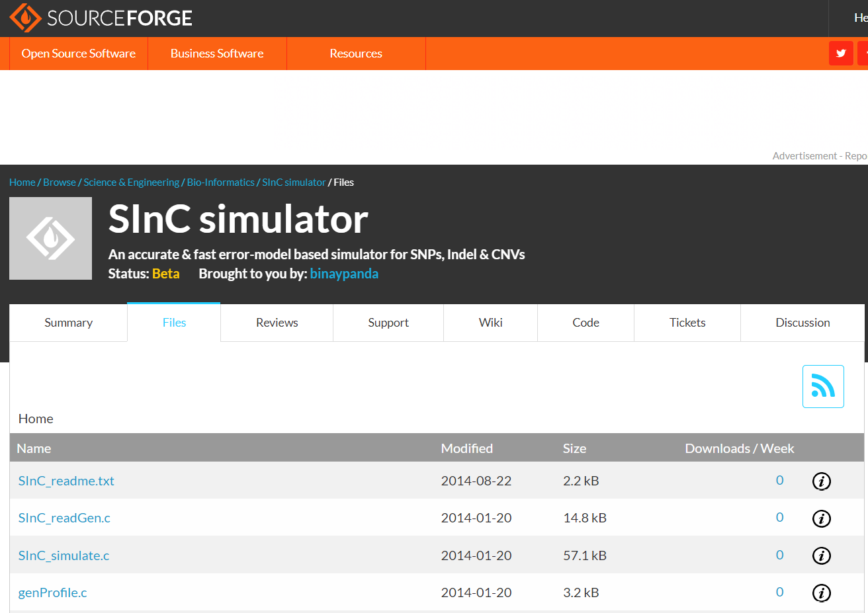The height and width of the screenshot is (613, 868).
Task: Open the Business Software menu
Action: [217, 54]
